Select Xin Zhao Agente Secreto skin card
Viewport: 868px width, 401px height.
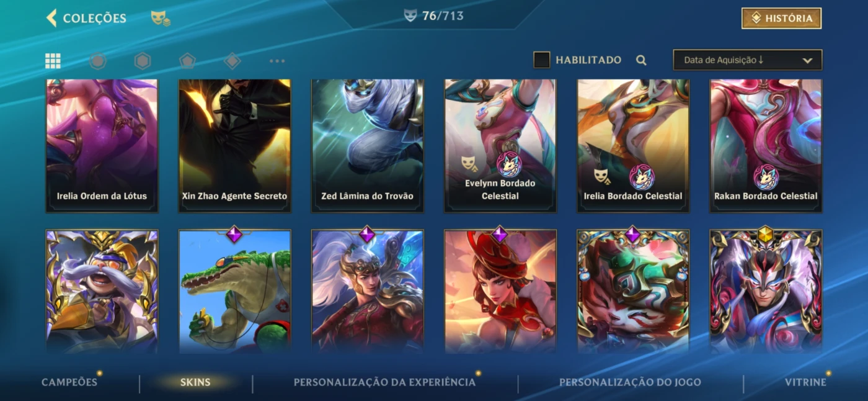[234, 146]
